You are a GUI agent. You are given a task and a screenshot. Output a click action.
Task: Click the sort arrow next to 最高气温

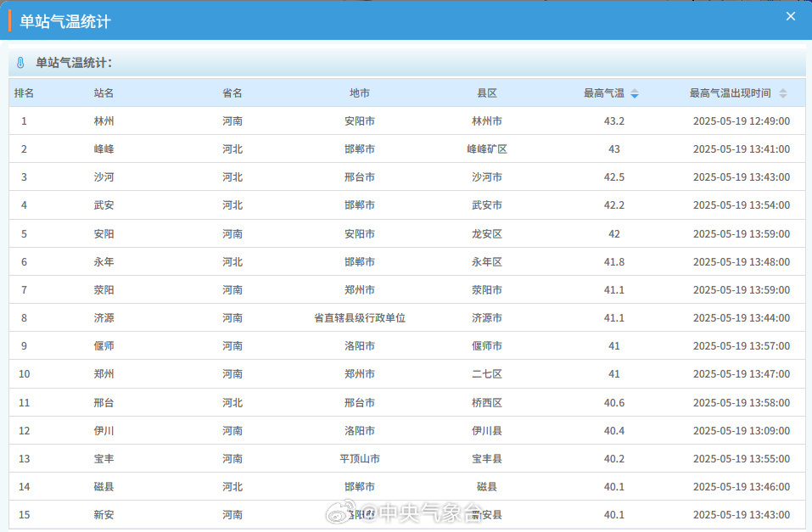635,93
